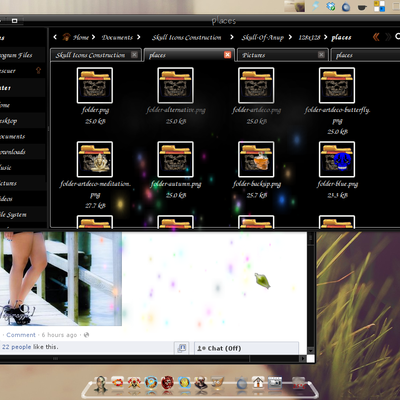Open the GIMP icon in dock
The height and width of the screenshot is (400, 400).
(x=217, y=383)
